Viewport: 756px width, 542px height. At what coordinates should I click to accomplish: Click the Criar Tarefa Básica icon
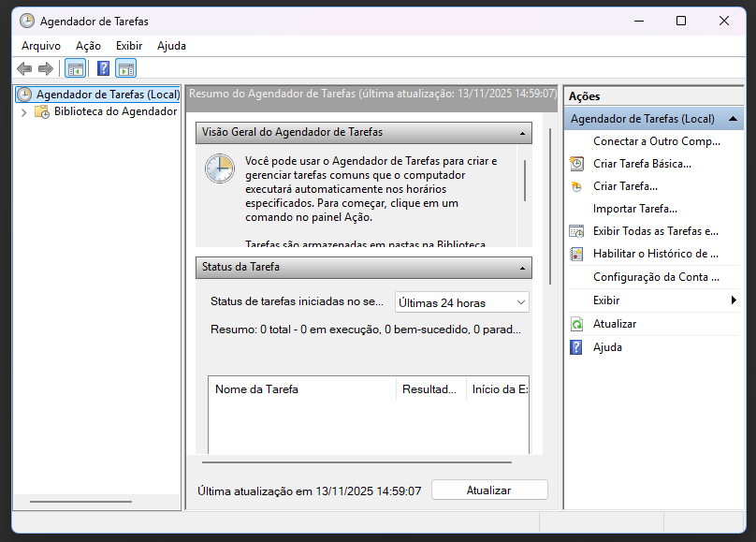click(576, 164)
